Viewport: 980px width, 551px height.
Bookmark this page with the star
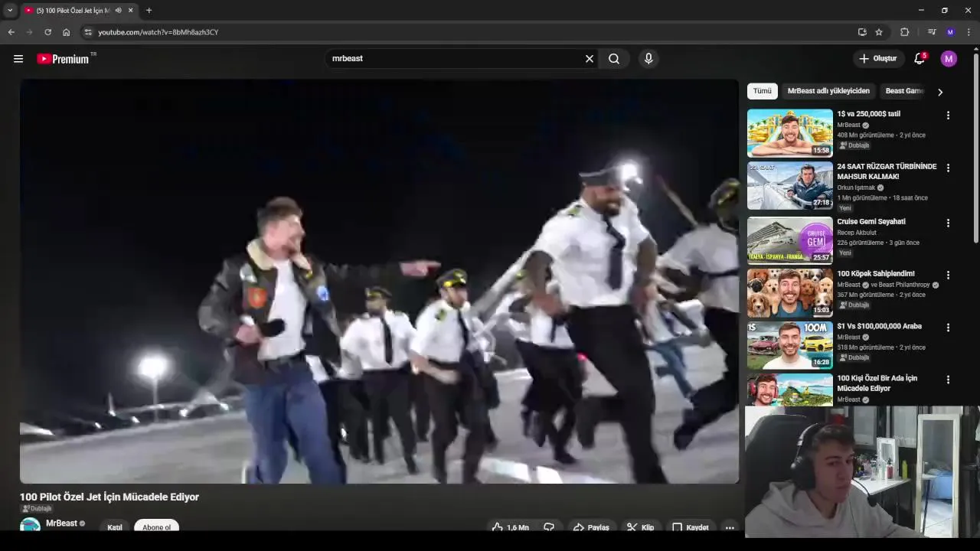point(879,32)
